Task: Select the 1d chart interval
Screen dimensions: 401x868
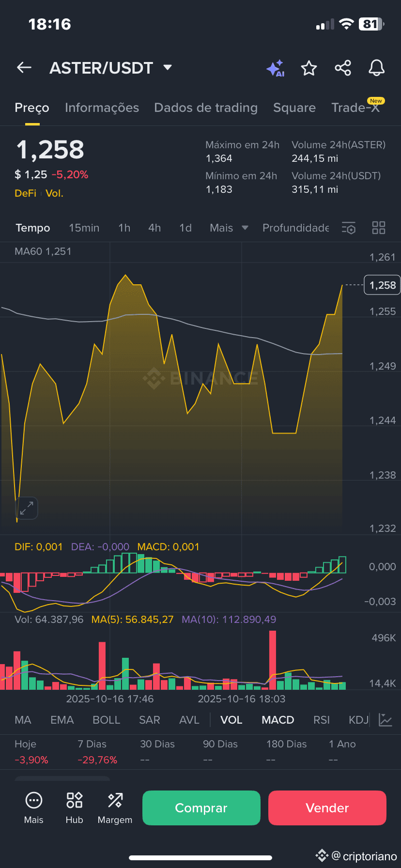Action: tap(185, 228)
